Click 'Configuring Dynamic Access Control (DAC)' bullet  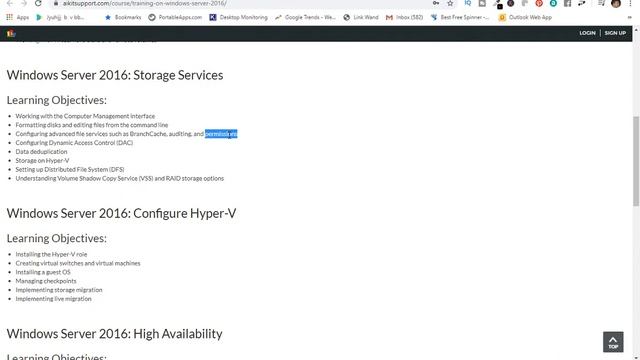click(74, 143)
